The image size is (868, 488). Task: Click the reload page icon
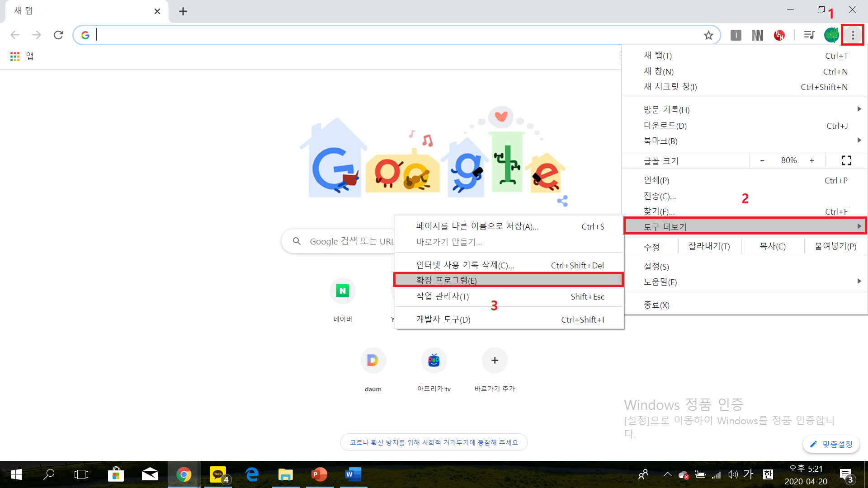[58, 35]
